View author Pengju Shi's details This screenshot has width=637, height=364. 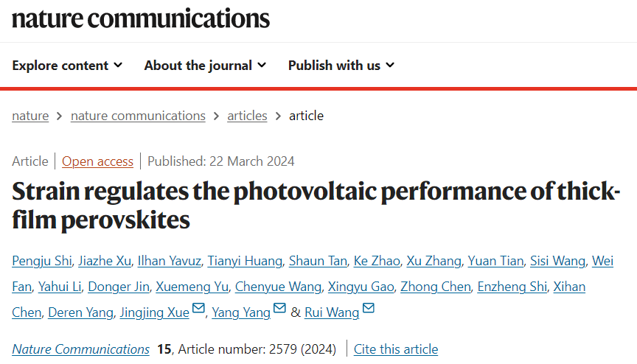click(42, 261)
